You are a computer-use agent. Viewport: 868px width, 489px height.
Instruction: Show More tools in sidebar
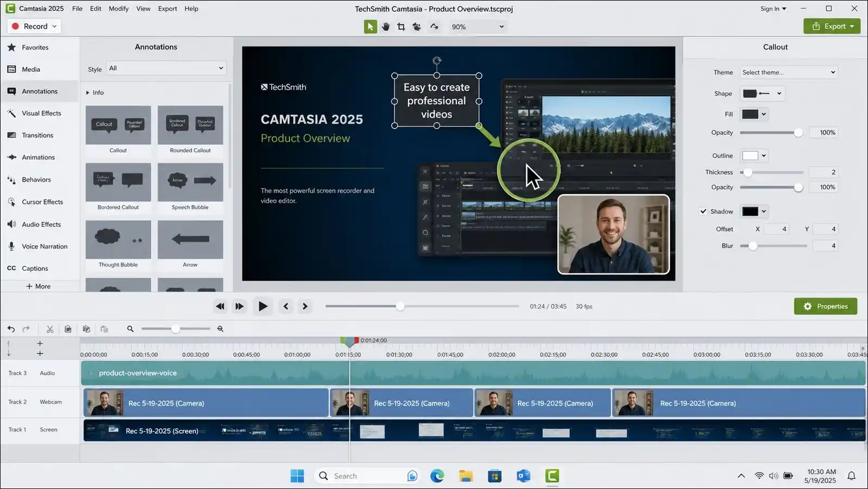[39, 287]
